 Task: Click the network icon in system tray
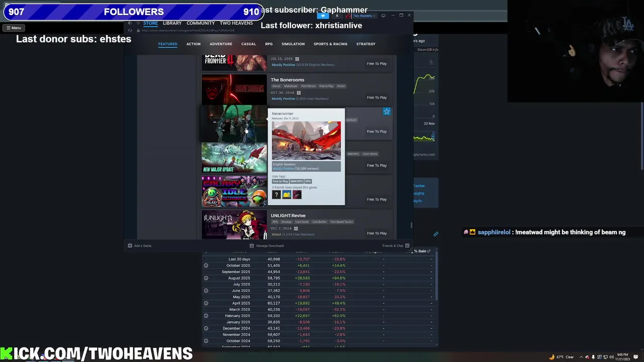605,357
